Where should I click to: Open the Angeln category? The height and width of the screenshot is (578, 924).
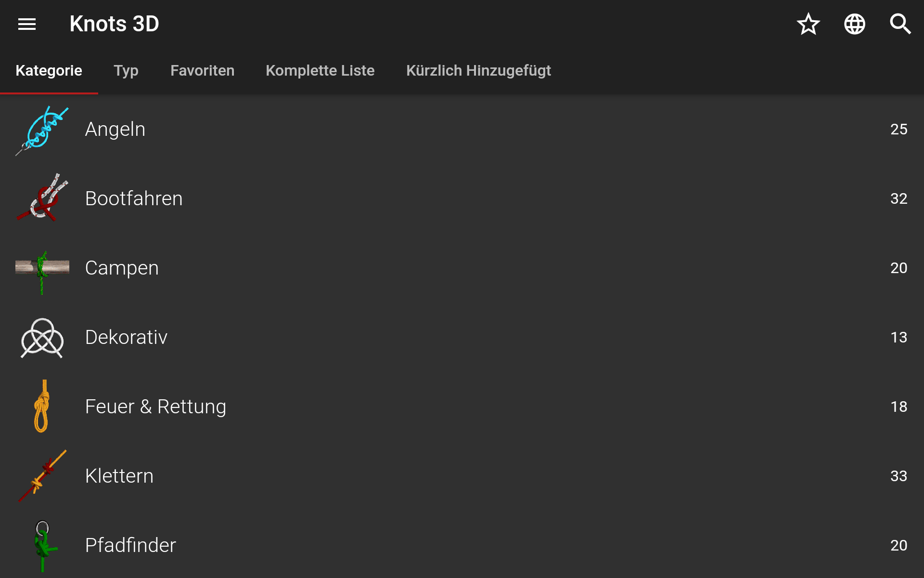(x=462, y=129)
